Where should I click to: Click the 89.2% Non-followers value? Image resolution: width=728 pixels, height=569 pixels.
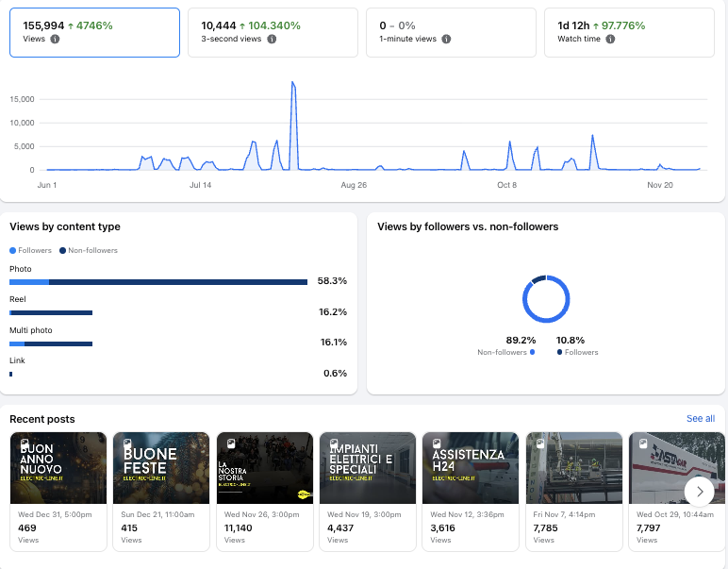click(521, 340)
